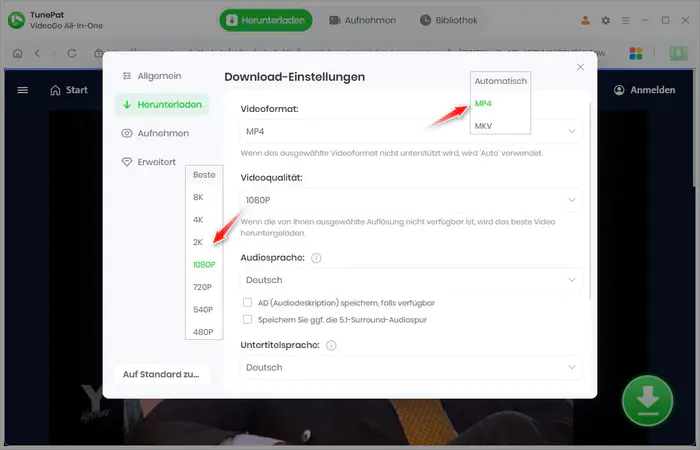Click the eye icon beside Aufnehmen
The image size is (700, 450).
pos(127,133)
